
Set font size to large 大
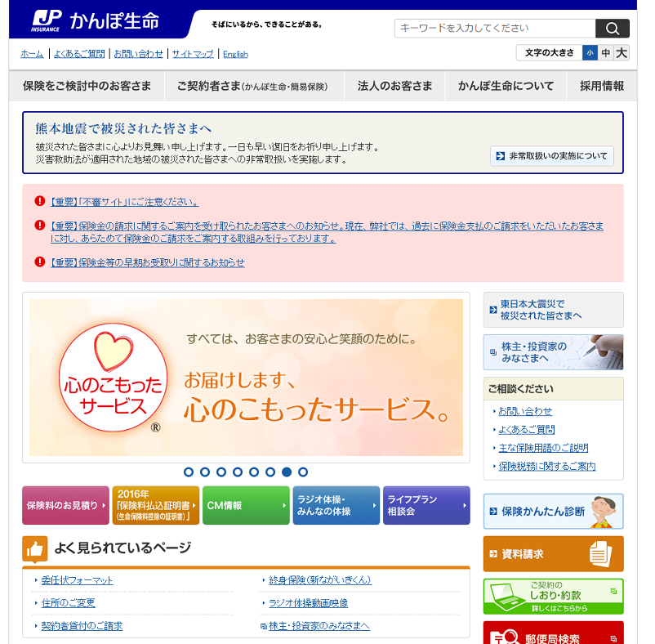coord(622,53)
